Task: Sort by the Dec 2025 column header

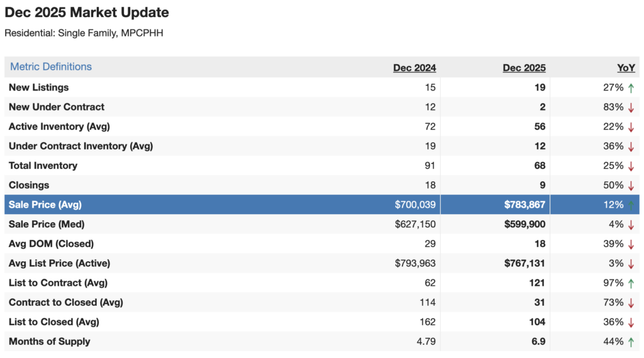Action: (x=524, y=68)
